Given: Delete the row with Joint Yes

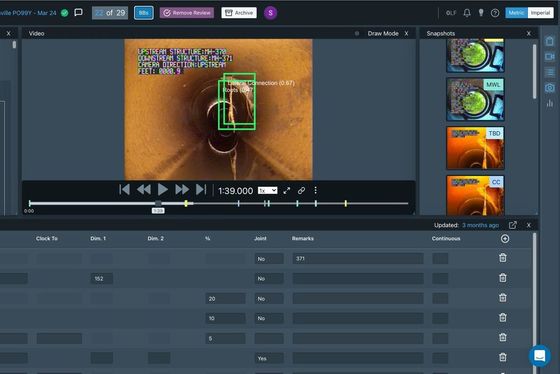Looking at the screenshot, I should (x=503, y=357).
